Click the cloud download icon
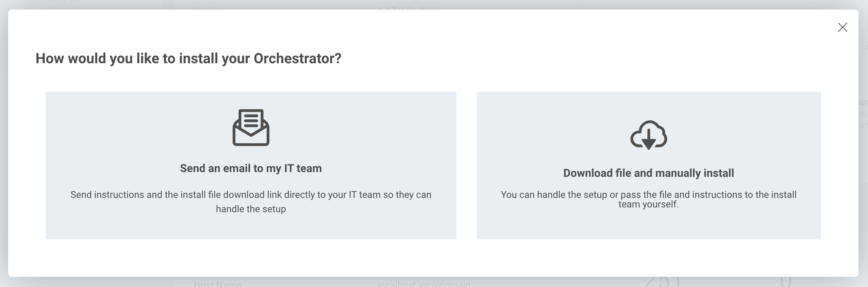 pos(649,135)
